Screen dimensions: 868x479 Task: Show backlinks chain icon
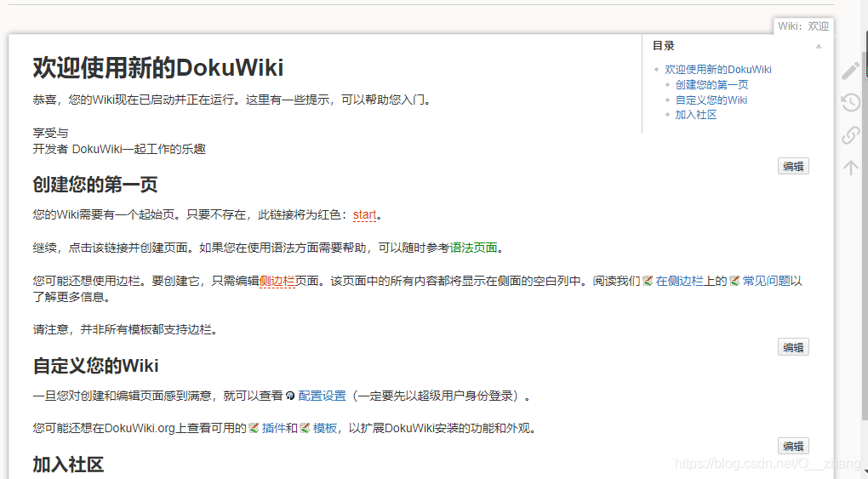pos(851,135)
